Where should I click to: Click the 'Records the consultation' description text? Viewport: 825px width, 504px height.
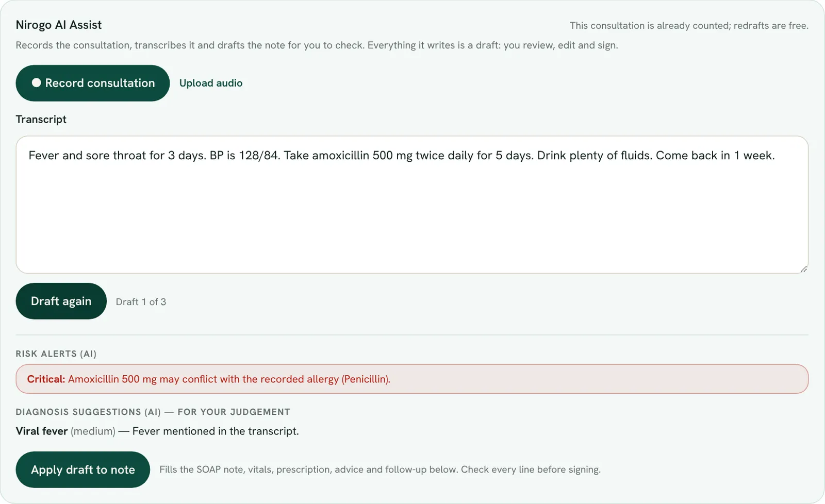point(317,45)
